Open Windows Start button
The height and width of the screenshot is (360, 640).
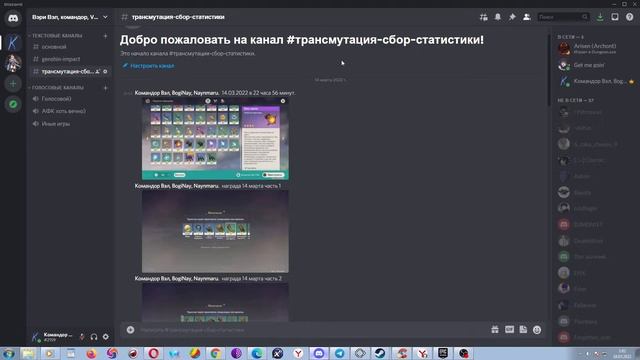tap(8, 353)
